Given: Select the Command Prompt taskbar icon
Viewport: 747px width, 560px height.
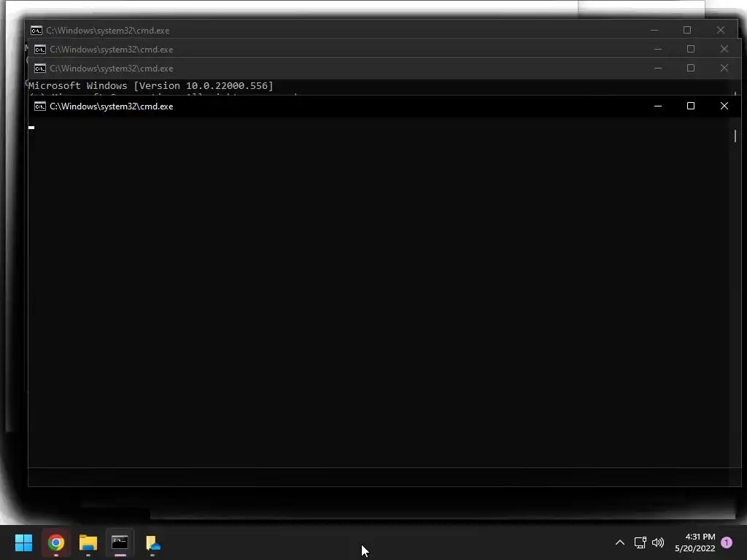Looking at the screenshot, I should 120,542.
